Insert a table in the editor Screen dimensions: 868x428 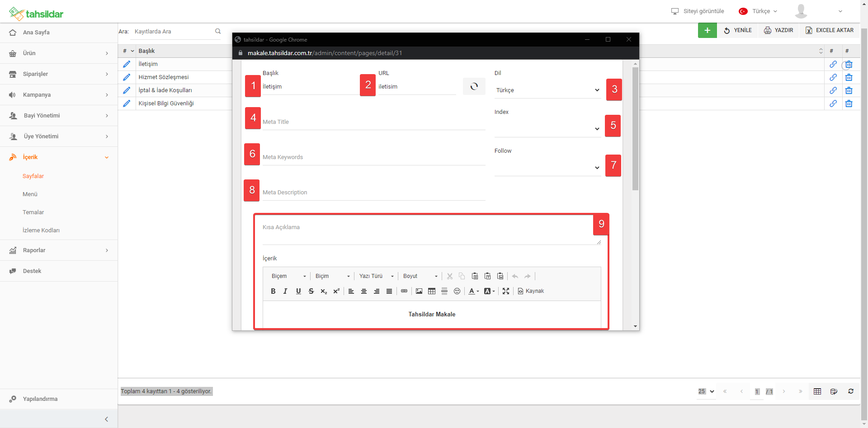432,291
